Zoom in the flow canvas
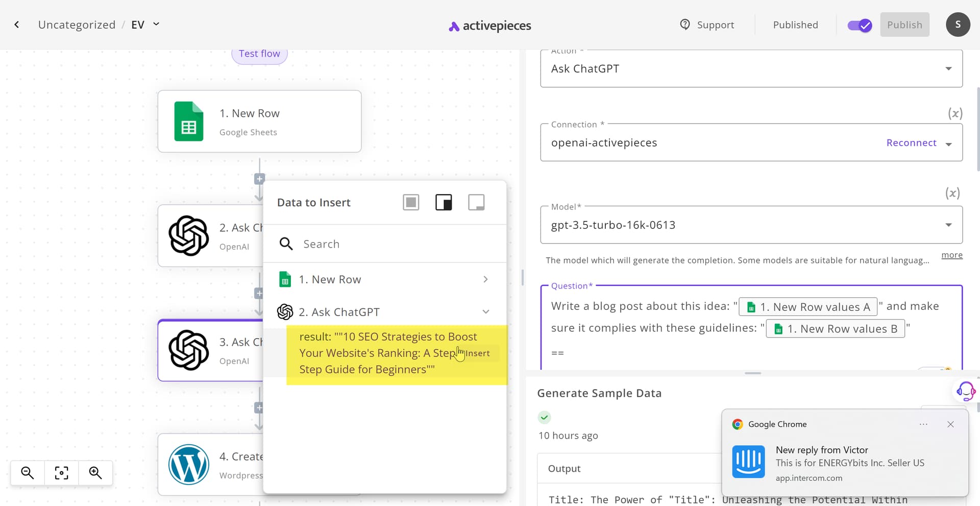Viewport: 980px width, 506px height. 95,473
